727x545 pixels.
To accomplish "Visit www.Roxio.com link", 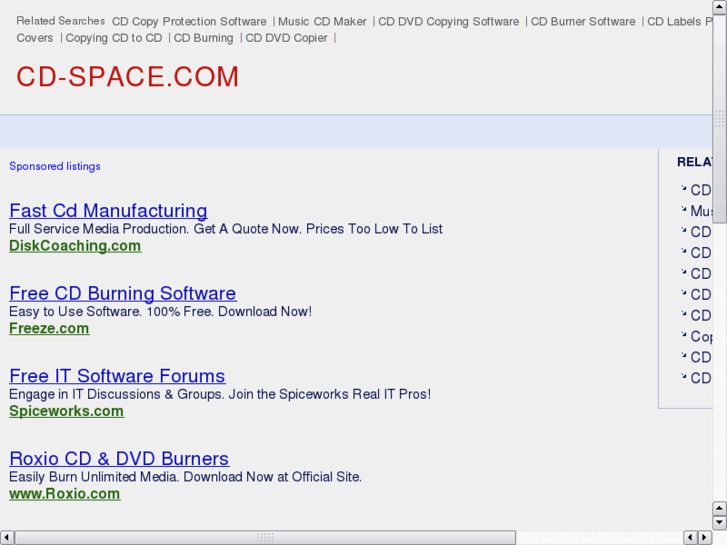I will [65, 494].
